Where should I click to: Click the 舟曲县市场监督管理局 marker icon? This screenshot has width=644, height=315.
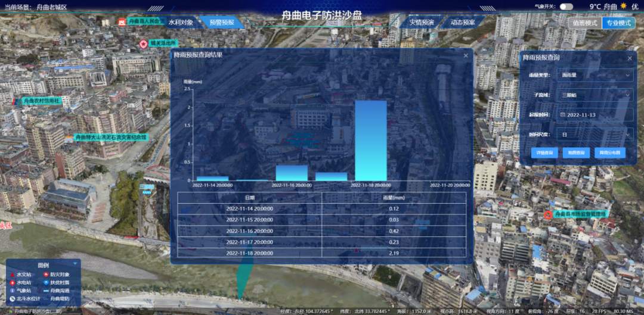coord(548,214)
